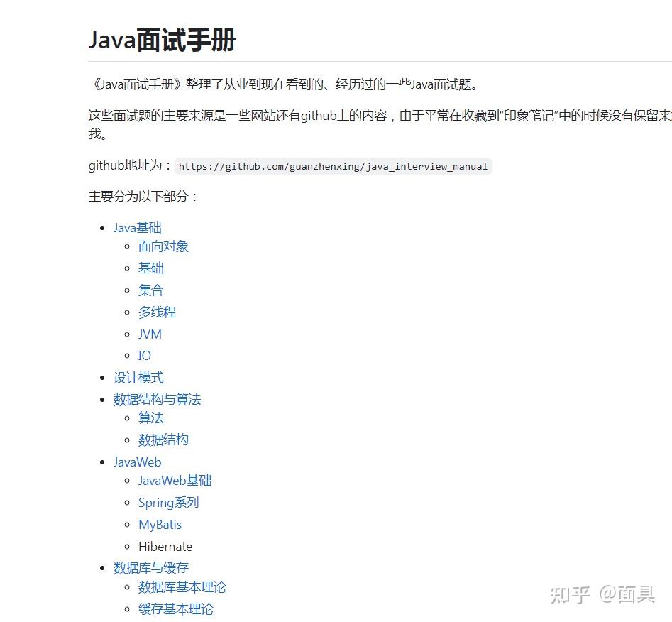Open the IO sub-topic link
This screenshot has width=672, height=622.
tap(144, 355)
